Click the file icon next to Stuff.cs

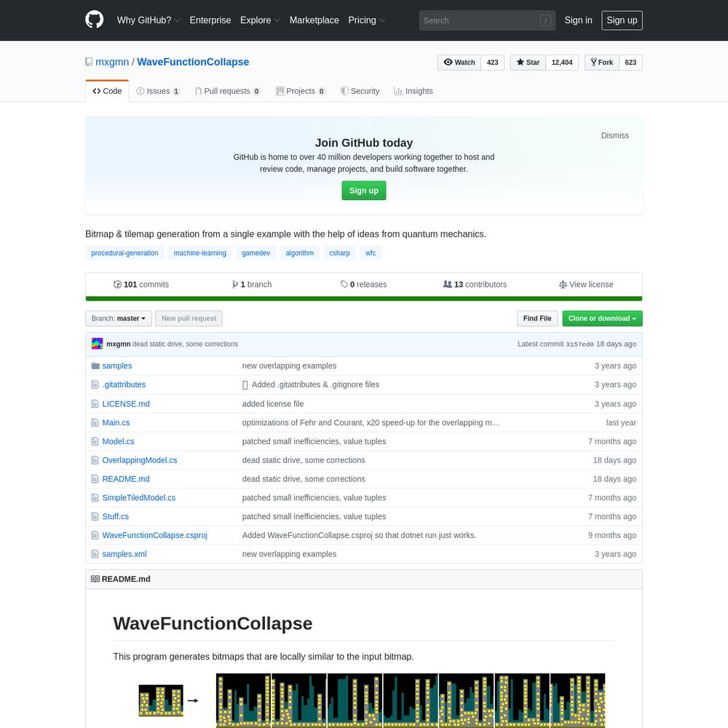(x=95, y=516)
